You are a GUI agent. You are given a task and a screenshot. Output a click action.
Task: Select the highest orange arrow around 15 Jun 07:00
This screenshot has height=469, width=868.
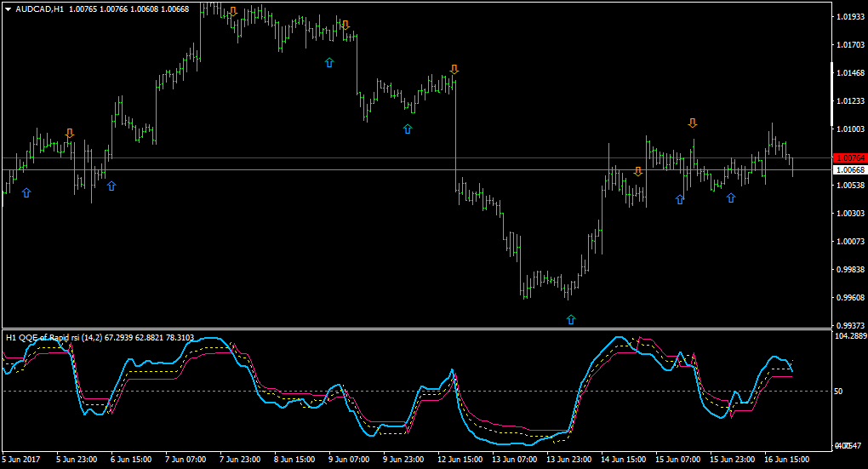pos(693,123)
